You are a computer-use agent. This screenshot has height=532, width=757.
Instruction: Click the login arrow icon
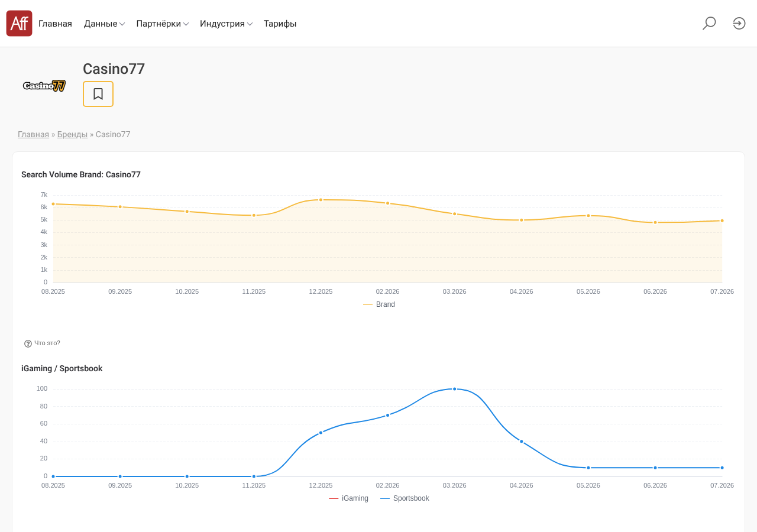click(739, 24)
